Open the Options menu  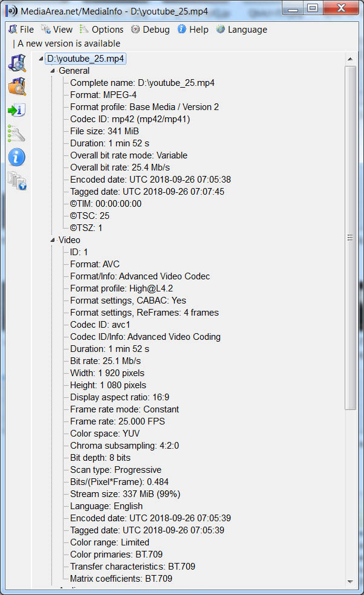pyautogui.click(x=102, y=30)
